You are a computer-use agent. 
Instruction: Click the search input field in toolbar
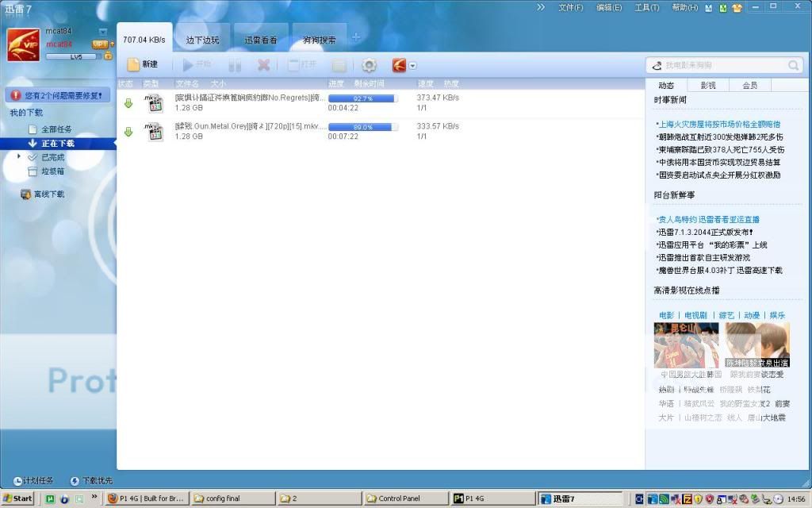click(722, 65)
